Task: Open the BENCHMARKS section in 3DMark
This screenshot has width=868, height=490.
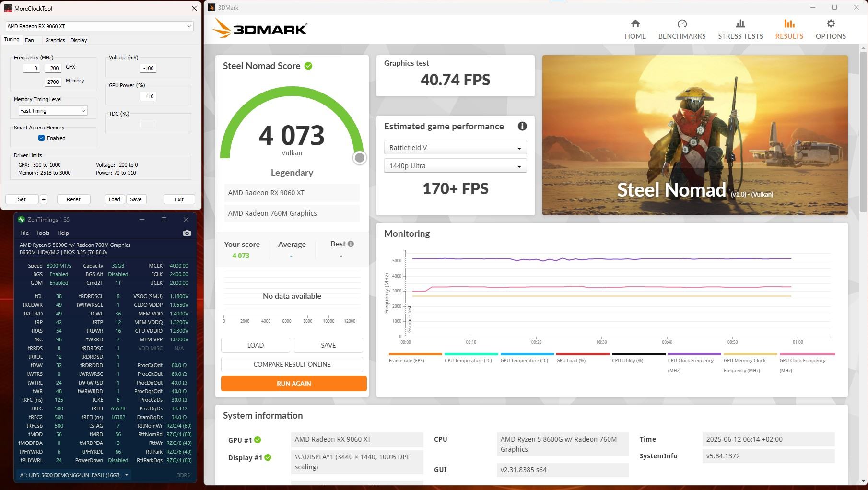Action: pyautogui.click(x=682, y=30)
